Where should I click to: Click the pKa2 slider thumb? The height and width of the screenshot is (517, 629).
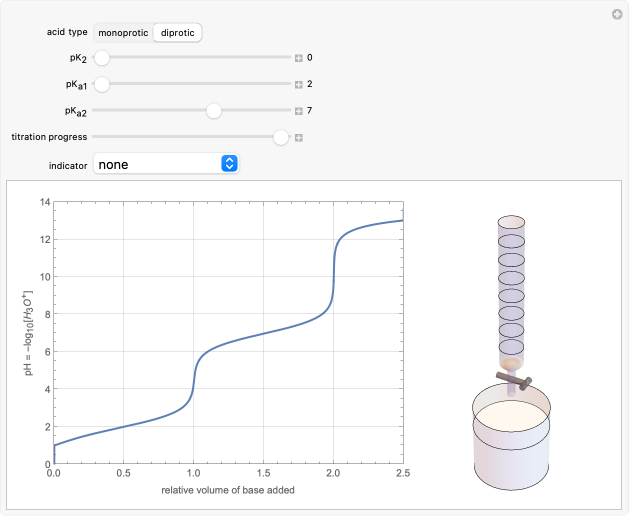[x=213, y=111]
